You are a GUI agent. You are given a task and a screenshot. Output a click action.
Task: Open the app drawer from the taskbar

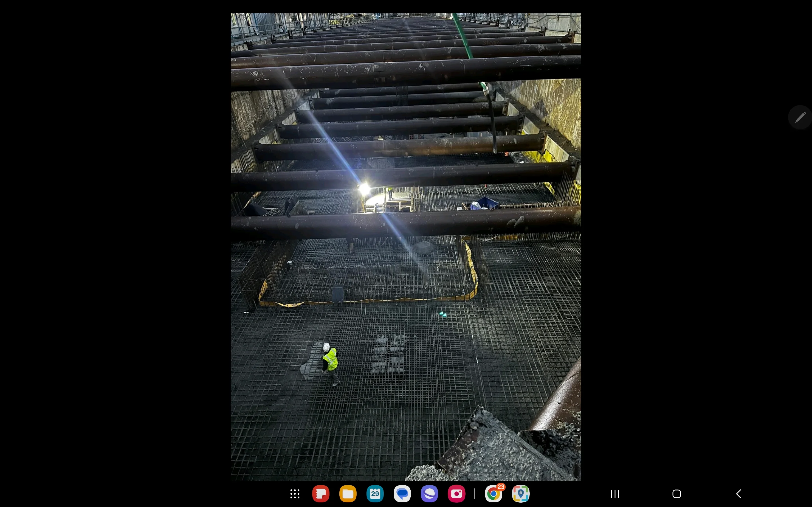(295, 494)
